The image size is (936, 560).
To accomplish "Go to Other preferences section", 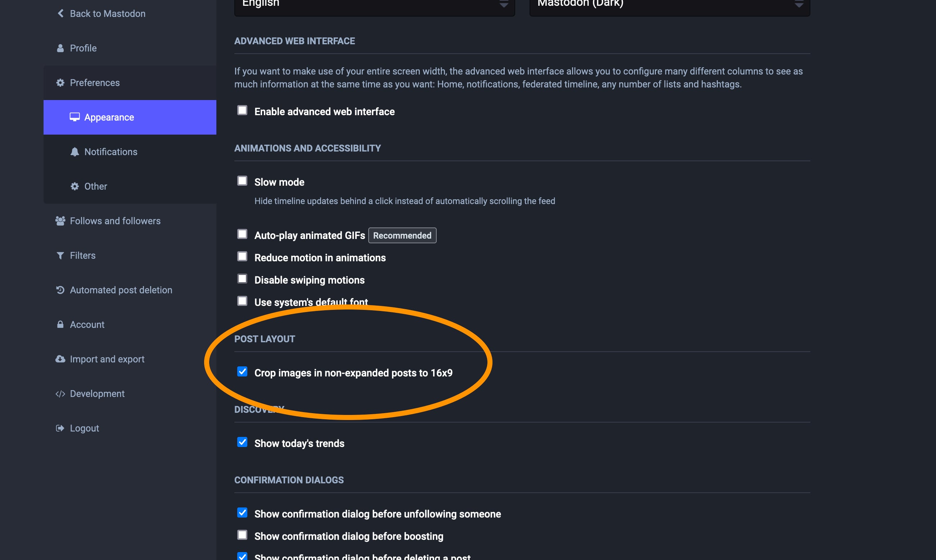I will coord(95,186).
